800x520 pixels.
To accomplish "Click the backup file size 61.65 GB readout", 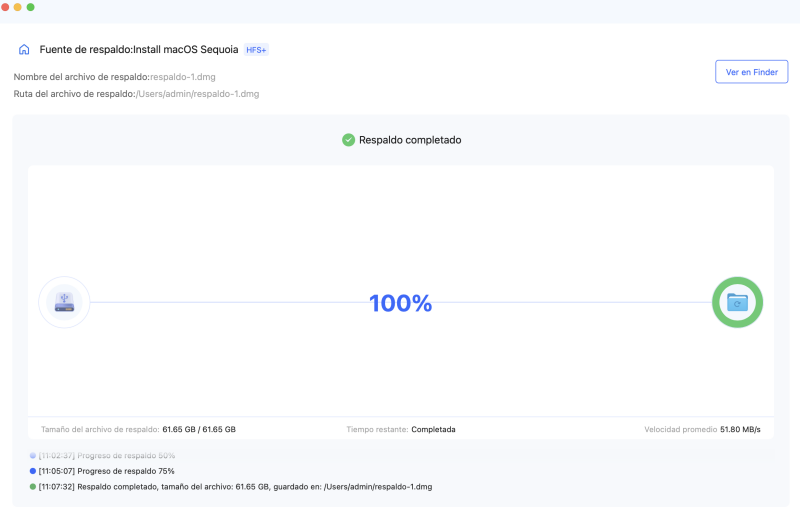I will pyautogui.click(x=138, y=429).
